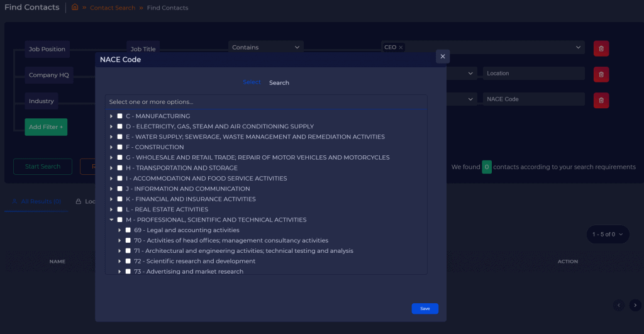The image size is (644, 334).
Task: Tick the F - CONSTRUCTION checkbox
Action: (x=119, y=147)
